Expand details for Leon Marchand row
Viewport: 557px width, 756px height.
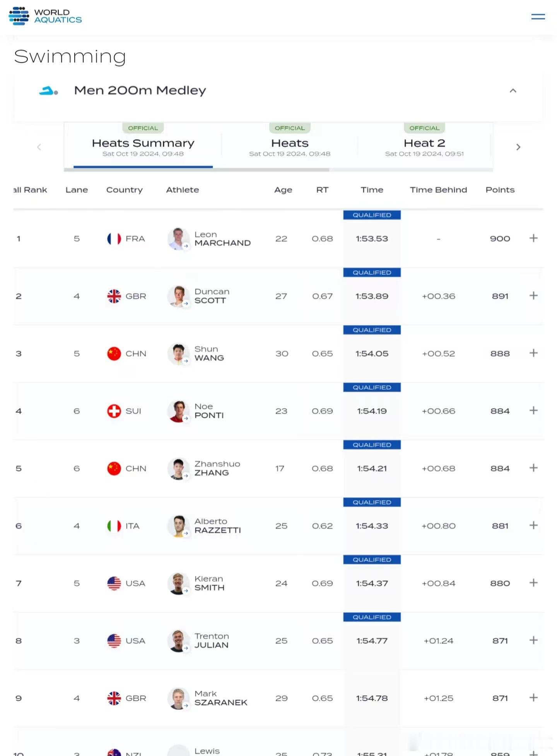533,238
